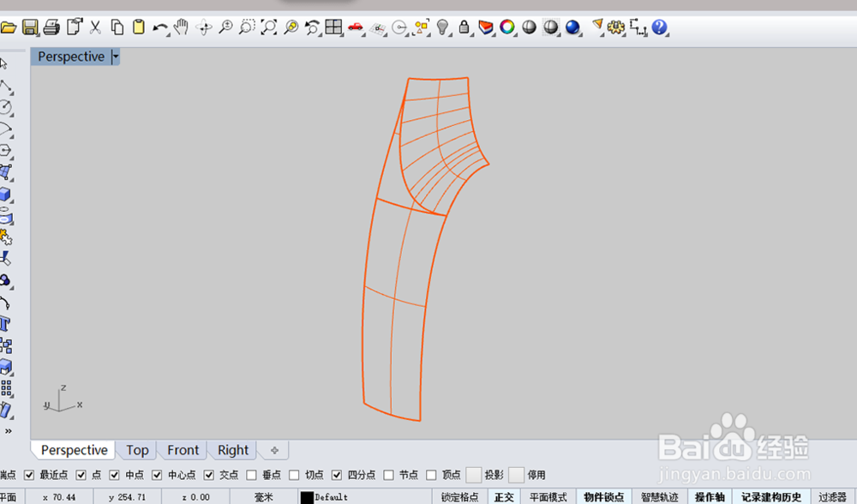
Task: Open the construction plane grid tool
Action: pyautogui.click(x=378, y=28)
